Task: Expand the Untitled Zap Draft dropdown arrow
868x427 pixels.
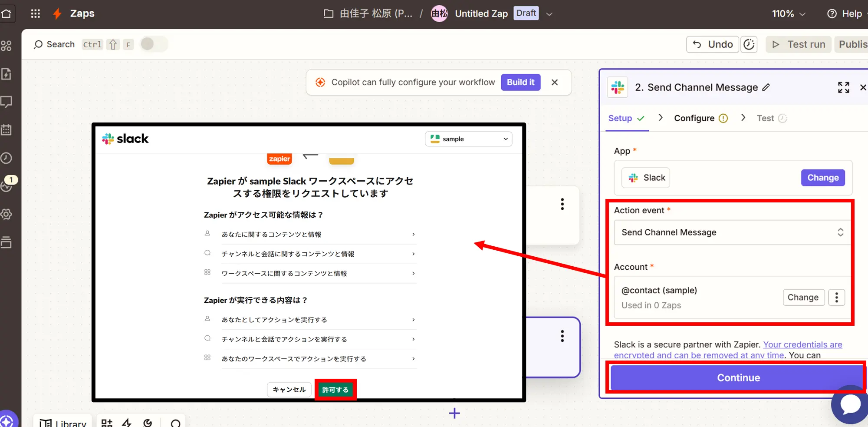Action: click(549, 14)
